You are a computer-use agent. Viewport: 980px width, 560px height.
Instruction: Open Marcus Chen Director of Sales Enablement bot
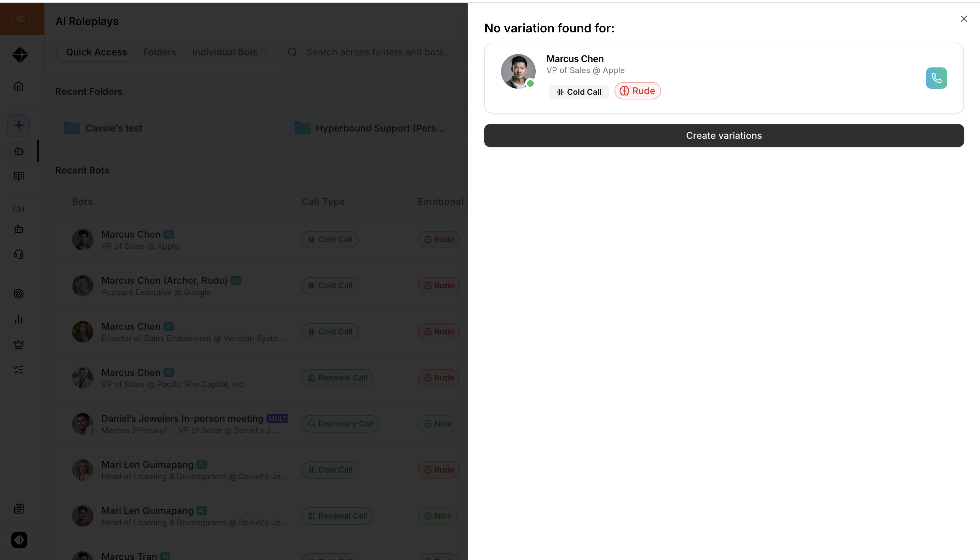(262, 331)
